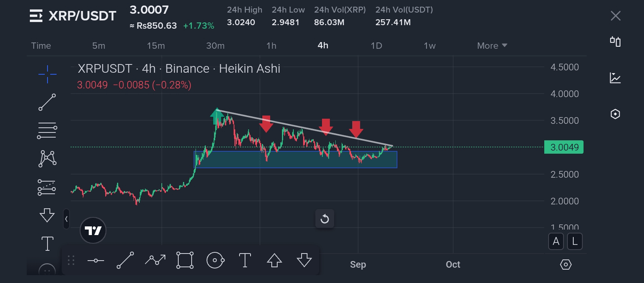
Task: Open candlestick chart type icon
Action: (615, 41)
